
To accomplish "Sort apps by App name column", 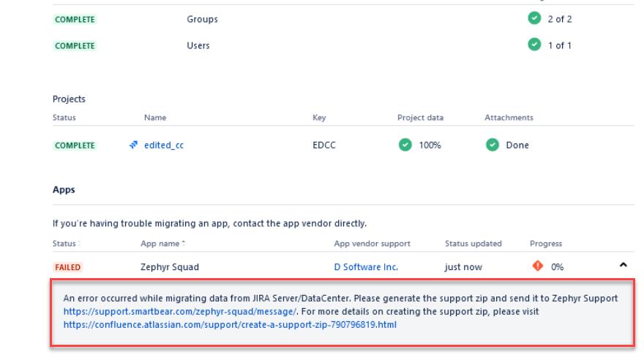I will tap(162, 244).
